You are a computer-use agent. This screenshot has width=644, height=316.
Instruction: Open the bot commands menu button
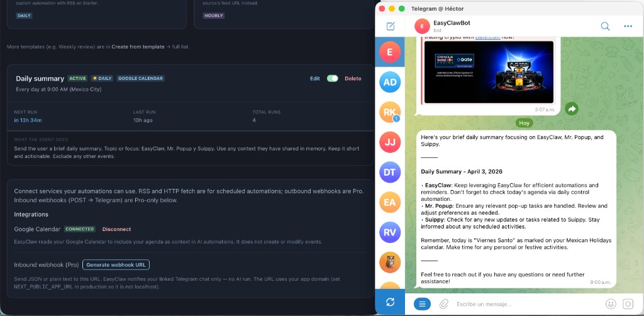[422, 304]
